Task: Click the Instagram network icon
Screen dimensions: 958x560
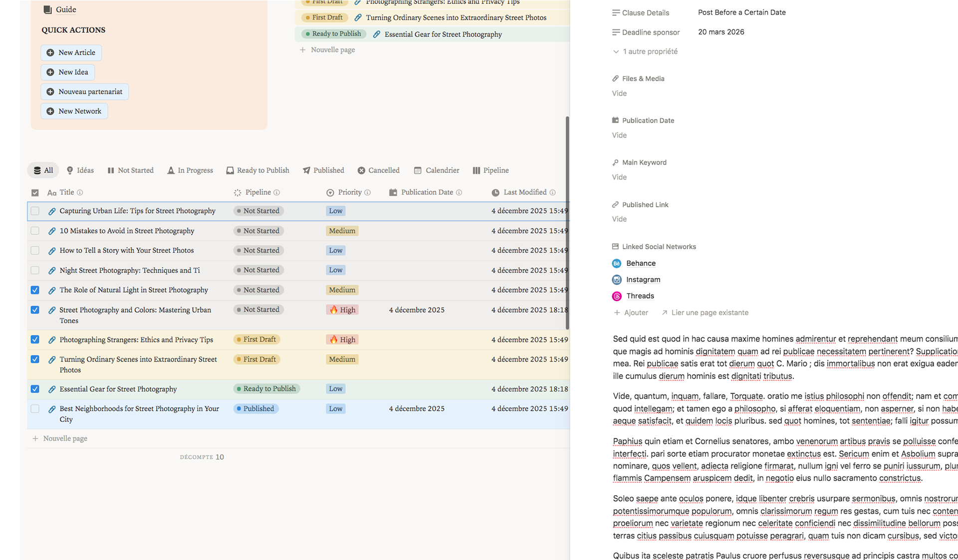Action: coord(617,280)
